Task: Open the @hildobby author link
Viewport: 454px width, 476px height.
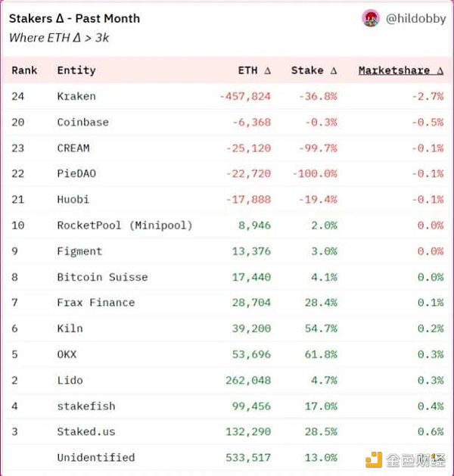Action: tap(415, 19)
